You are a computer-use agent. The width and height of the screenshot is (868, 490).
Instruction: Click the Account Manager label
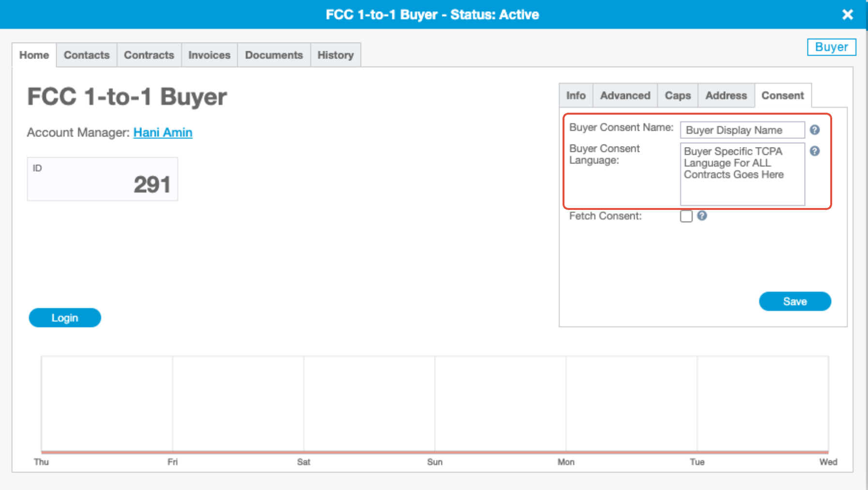(x=78, y=133)
